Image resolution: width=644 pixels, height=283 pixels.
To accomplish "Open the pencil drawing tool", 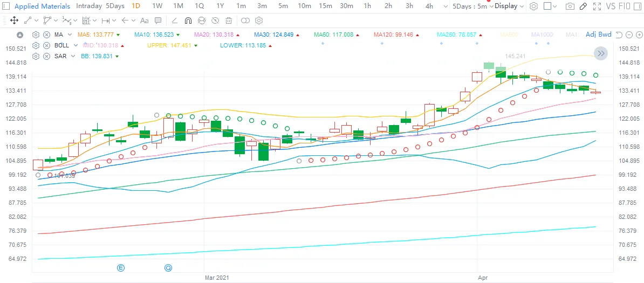I will [x=583, y=6].
